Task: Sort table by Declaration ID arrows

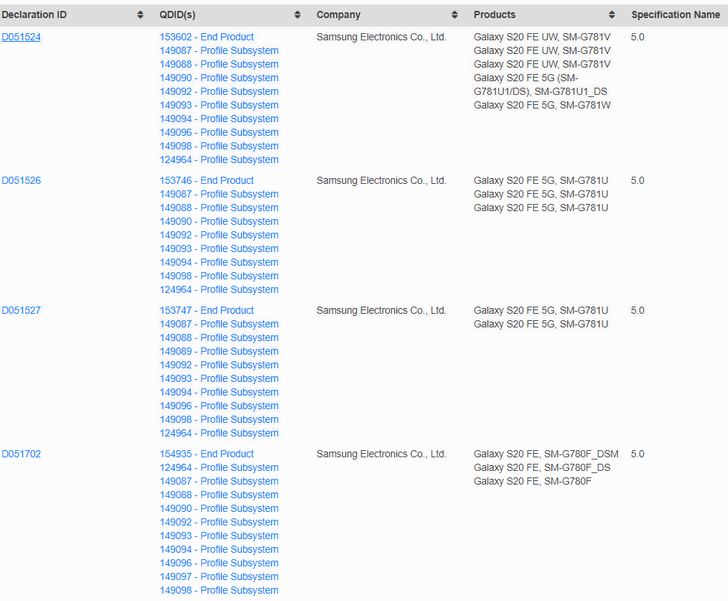Action: pos(140,15)
